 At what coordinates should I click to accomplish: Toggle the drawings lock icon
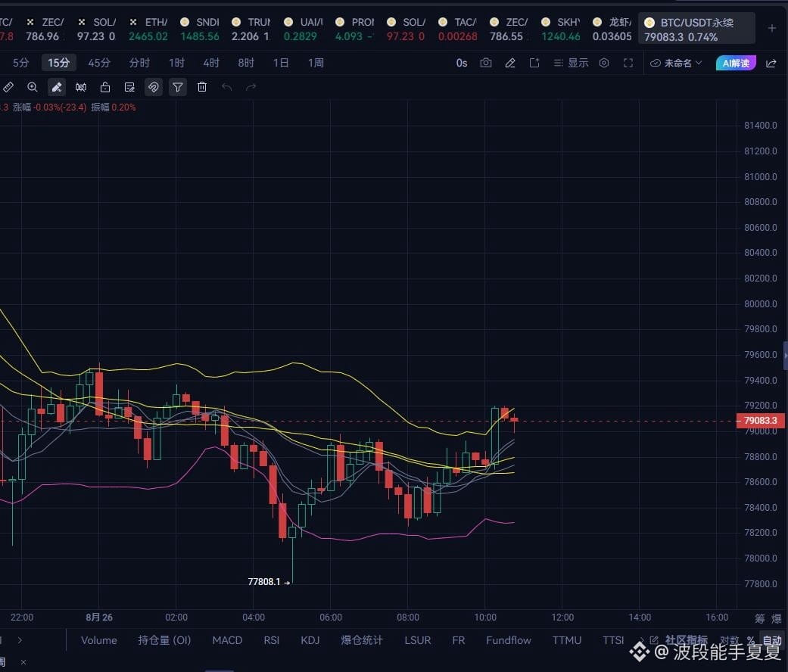(x=105, y=87)
